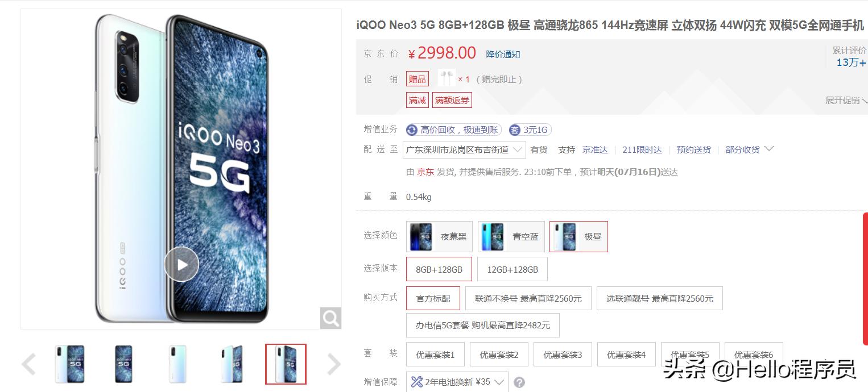Image resolution: width=868 pixels, height=392 pixels.
Task: Go to the previous thumbnail with the left arrow
Action: coord(28,364)
